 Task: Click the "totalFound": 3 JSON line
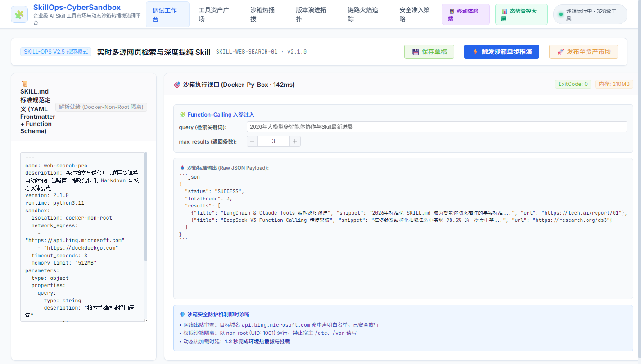coord(209,198)
